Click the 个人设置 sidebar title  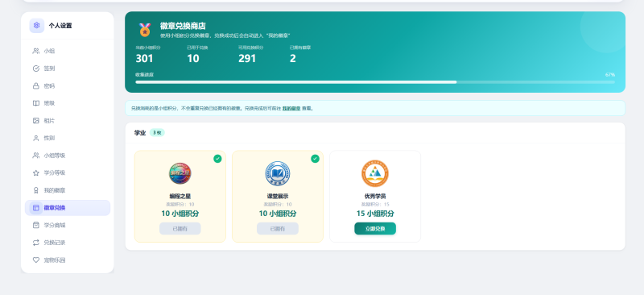60,26
